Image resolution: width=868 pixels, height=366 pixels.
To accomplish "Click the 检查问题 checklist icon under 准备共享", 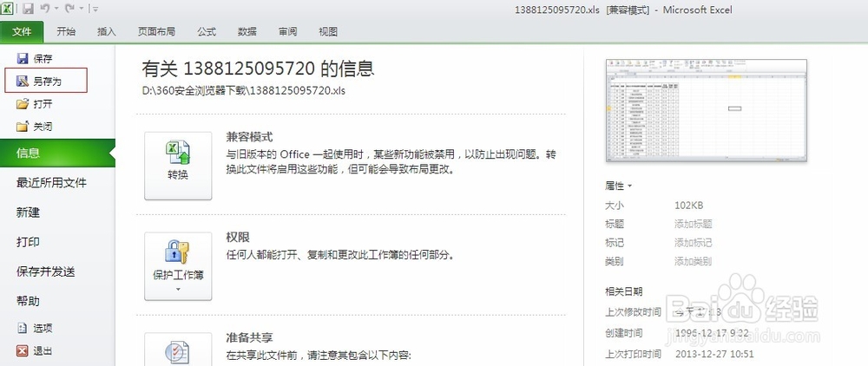I will coord(178,352).
